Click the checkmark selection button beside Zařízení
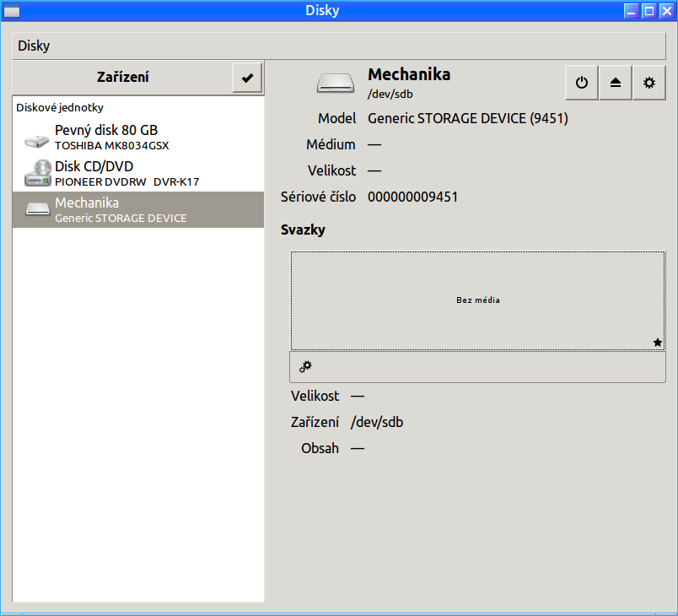Image resolution: width=678 pixels, height=616 pixels. coord(247,78)
